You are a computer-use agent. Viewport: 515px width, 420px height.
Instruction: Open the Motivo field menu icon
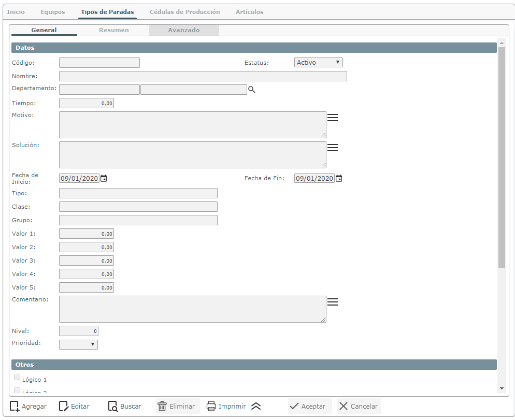point(333,118)
